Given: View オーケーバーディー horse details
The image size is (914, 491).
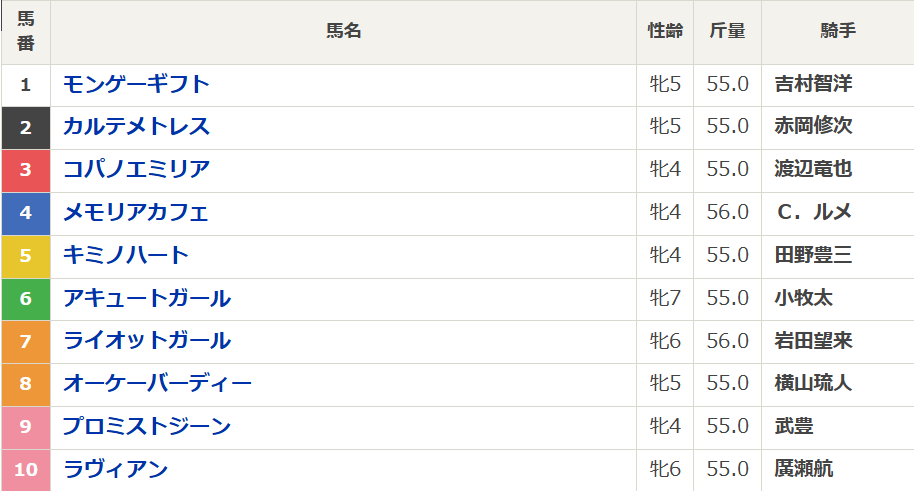Looking at the screenshot, I should (x=157, y=384).
